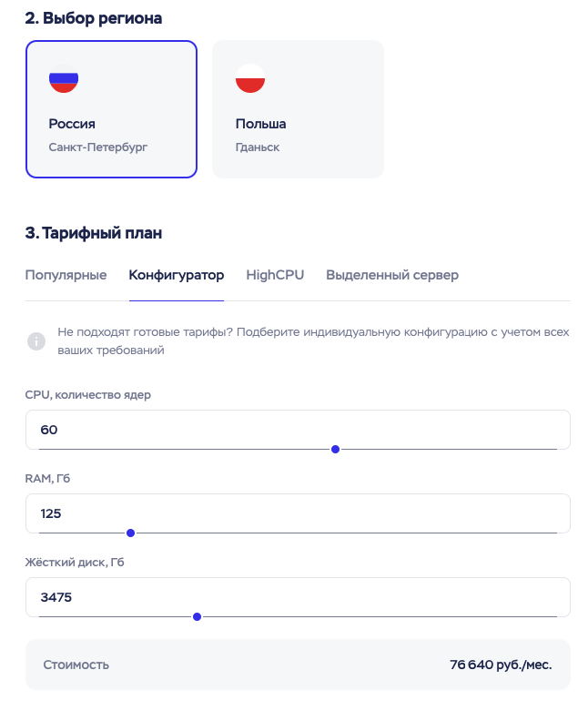
Task: Switch to the Популярные tab
Action: (66, 275)
